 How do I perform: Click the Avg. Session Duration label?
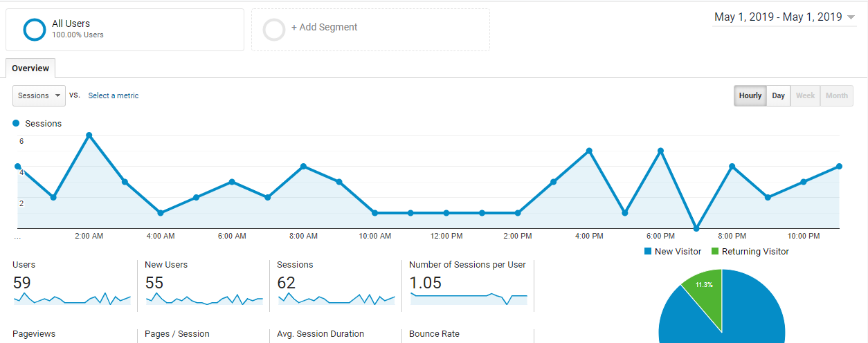pyautogui.click(x=320, y=334)
